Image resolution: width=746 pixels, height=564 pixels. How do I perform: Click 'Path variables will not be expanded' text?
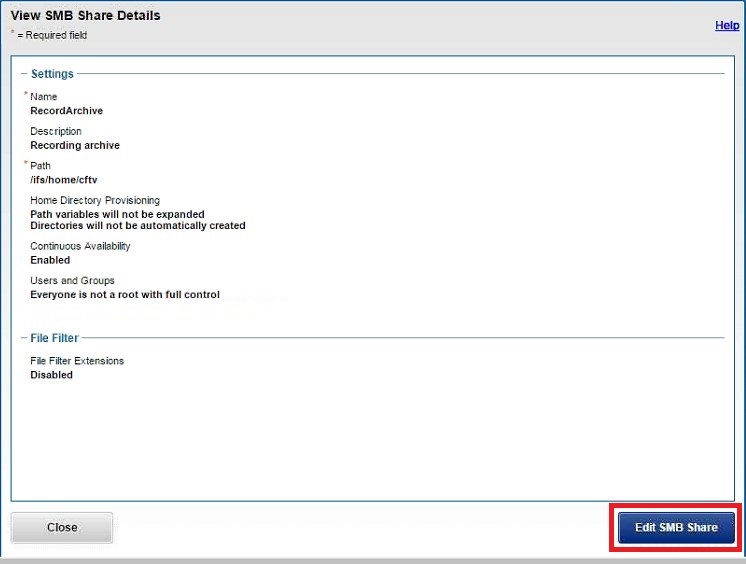pos(118,214)
